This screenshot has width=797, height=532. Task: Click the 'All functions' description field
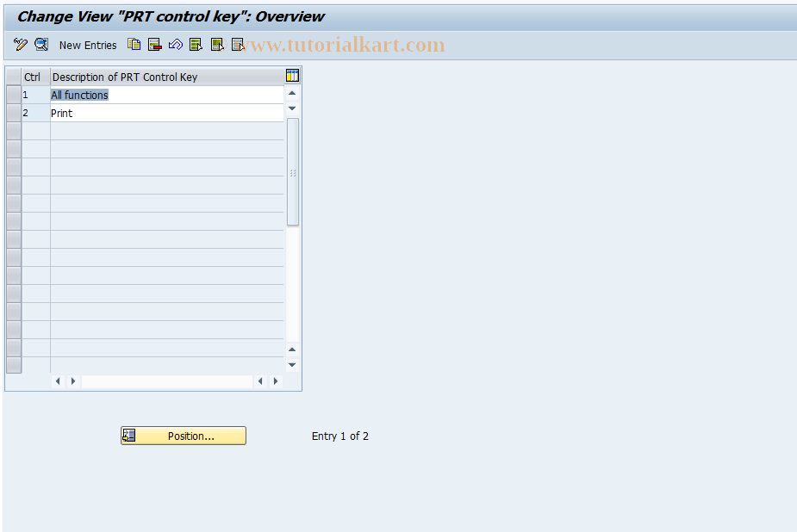pos(166,95)
